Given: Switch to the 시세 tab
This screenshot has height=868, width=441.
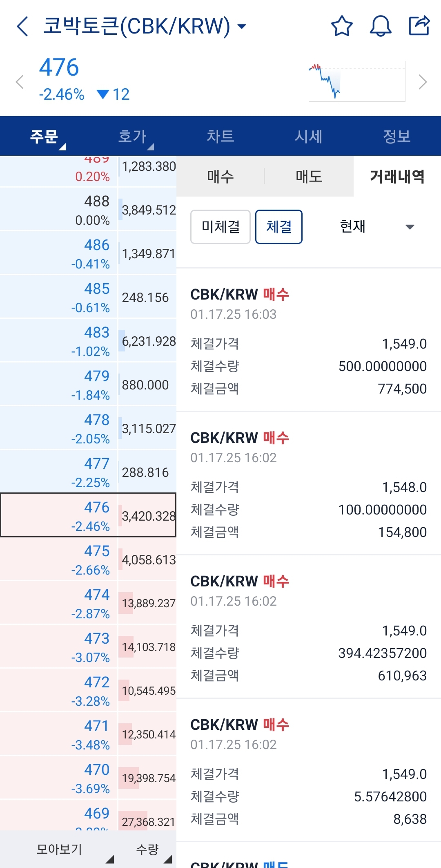Looking at the screenshot, I should 309,136.
